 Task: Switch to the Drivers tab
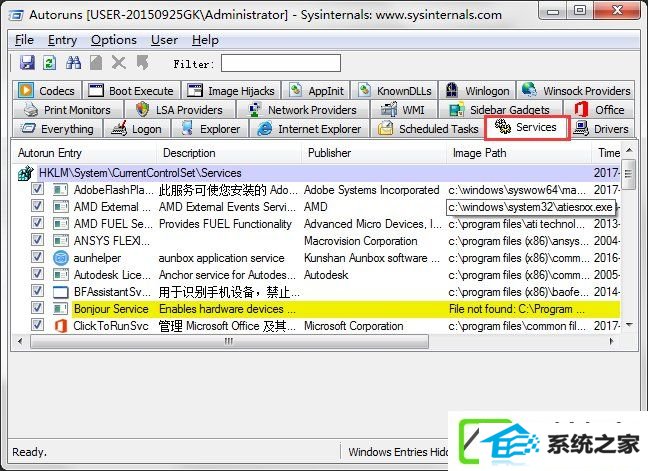pyautogui.click(x=603, y=129)
